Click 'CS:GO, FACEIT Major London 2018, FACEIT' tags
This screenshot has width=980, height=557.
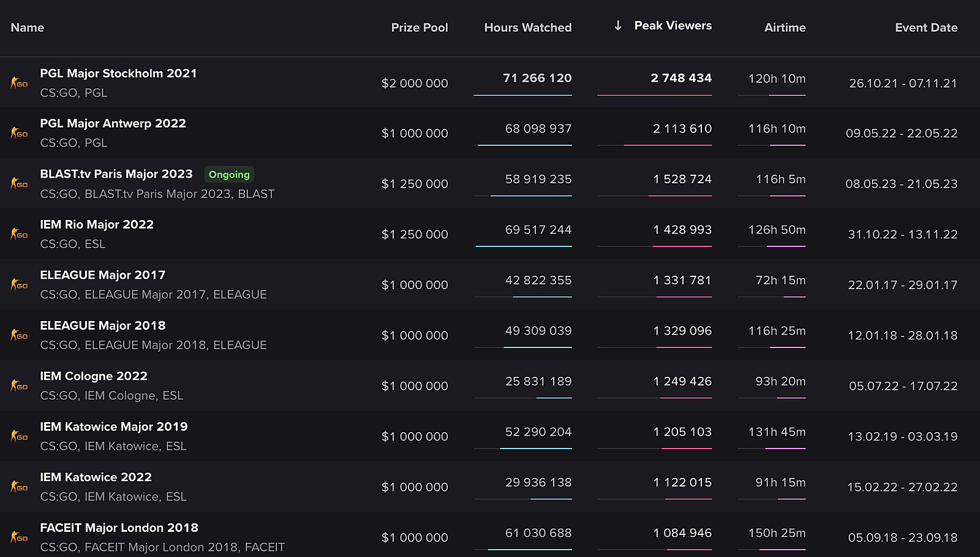coord(162,548)
